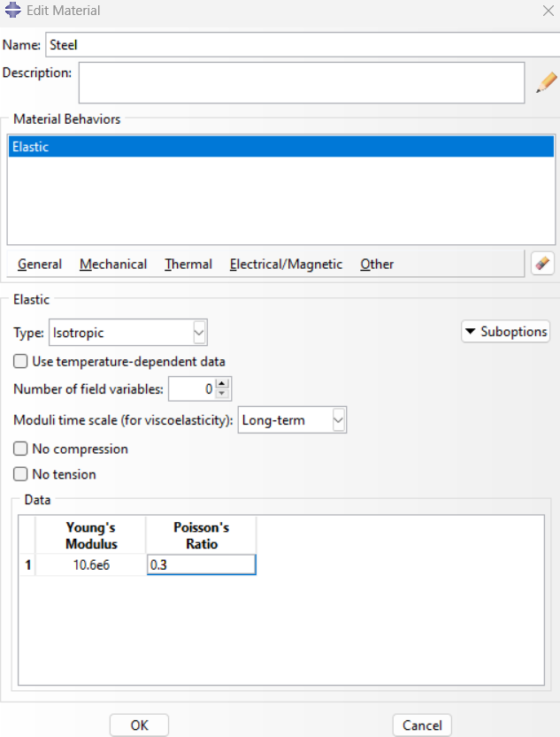Image resolution: width=560 pixels, height=737 pixels.
Task: Open the General menu
Action: point(40,265)
